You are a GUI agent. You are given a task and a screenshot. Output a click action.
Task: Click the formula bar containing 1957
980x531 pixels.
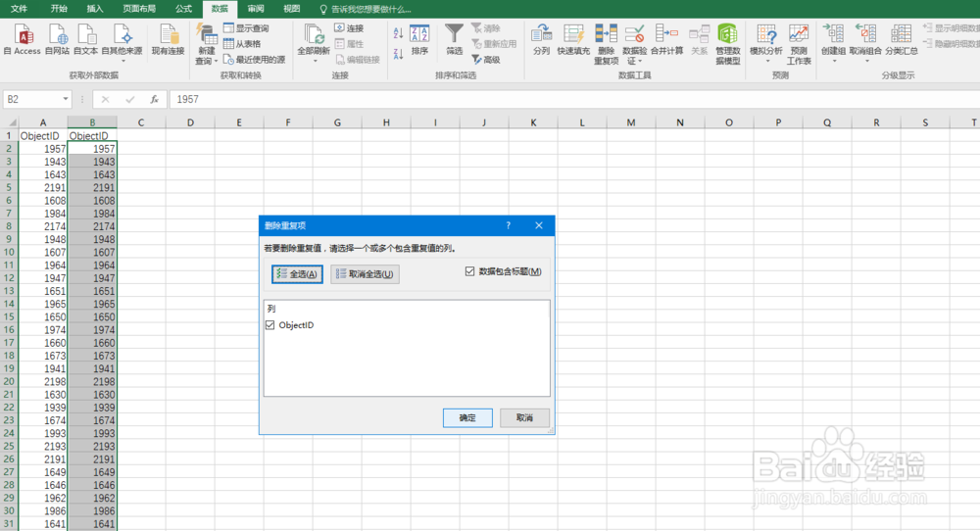[575, 99]
